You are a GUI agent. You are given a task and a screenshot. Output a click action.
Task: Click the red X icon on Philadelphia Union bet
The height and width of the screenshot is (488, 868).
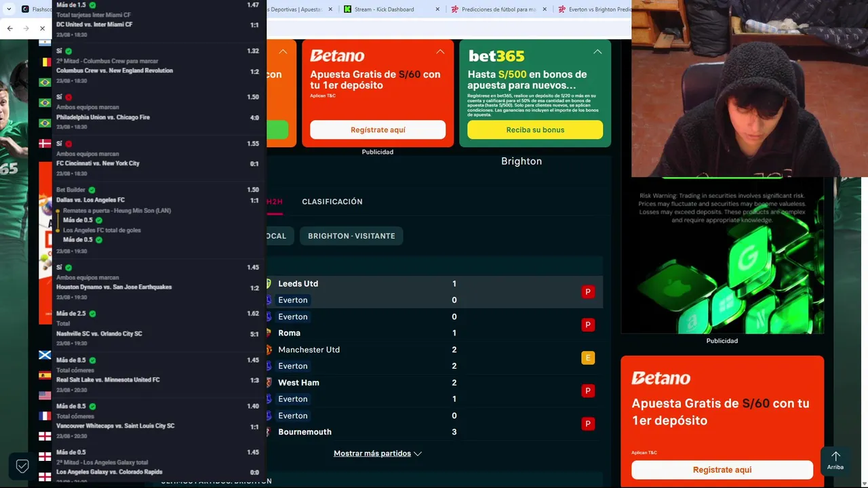pyautogui.click(x=68, y=97)
